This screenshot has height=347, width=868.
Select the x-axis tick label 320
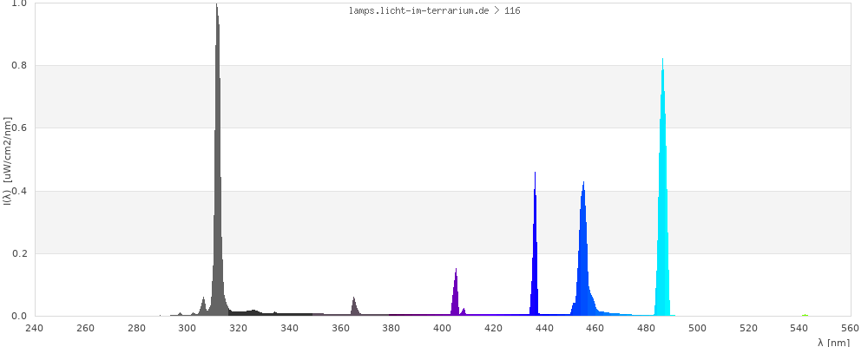pyautogui.click(x=239, y=329)
